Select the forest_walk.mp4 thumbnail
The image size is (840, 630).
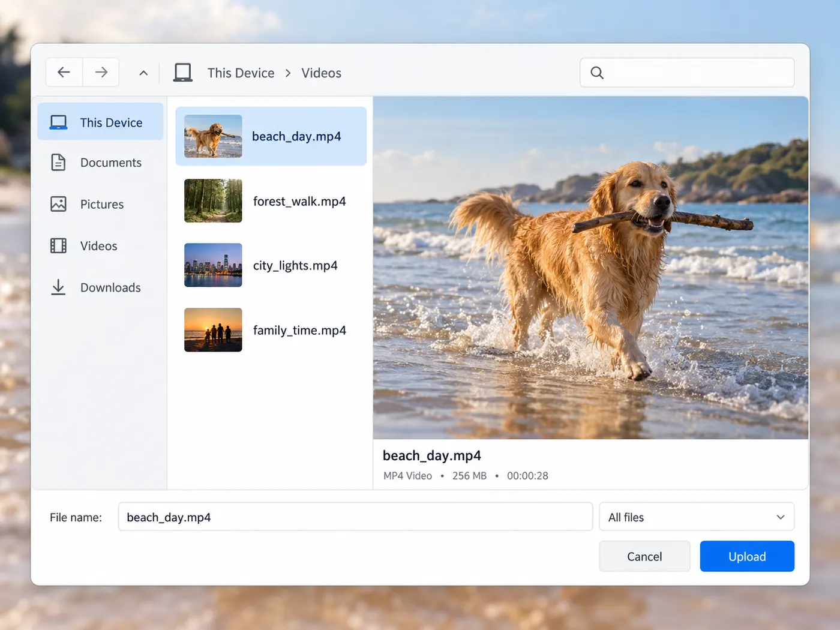213,201
